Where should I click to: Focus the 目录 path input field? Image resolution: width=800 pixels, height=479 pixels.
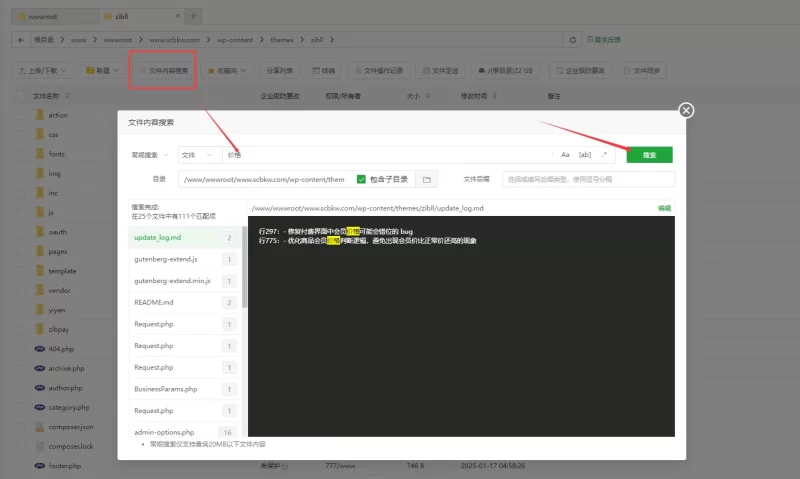pyautogui.click(x=265, y=179)
